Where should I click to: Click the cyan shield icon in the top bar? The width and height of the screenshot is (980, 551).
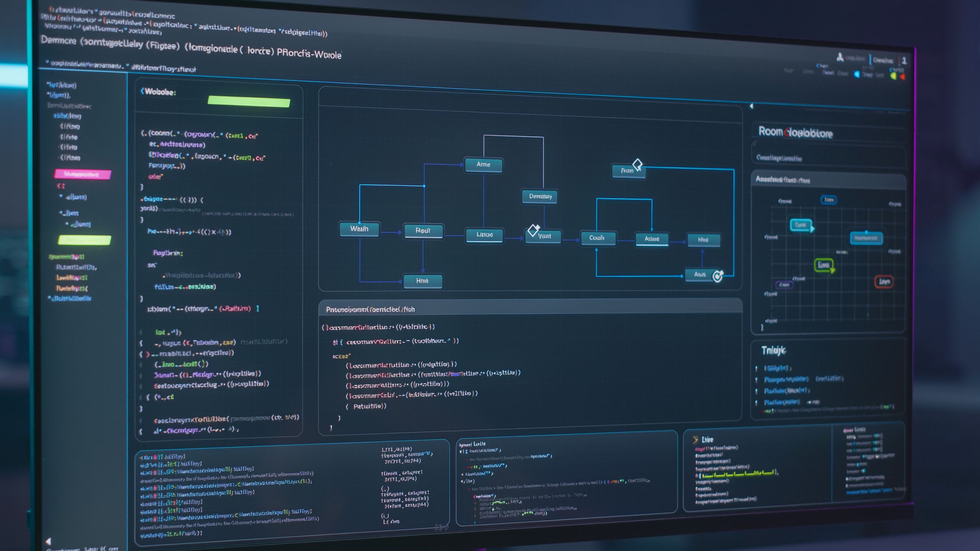(x=857, y=74)
